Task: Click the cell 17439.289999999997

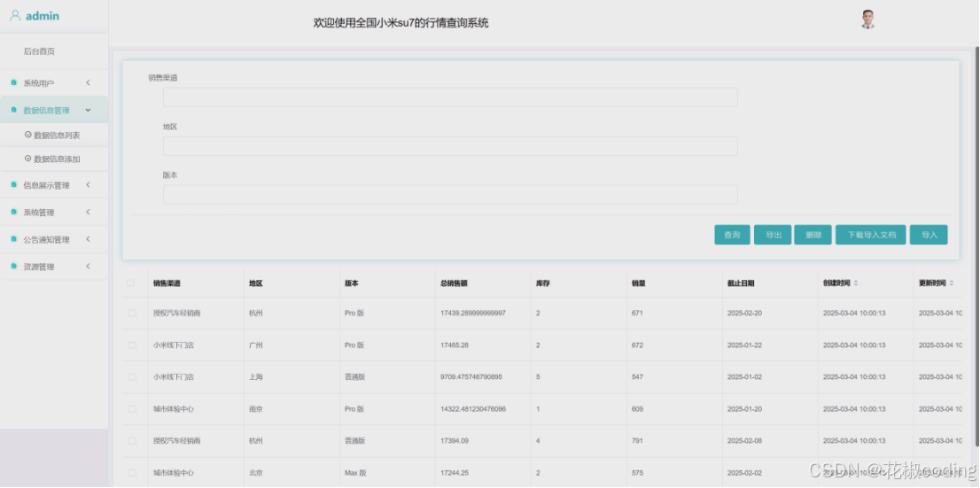Action: (473, 313)
